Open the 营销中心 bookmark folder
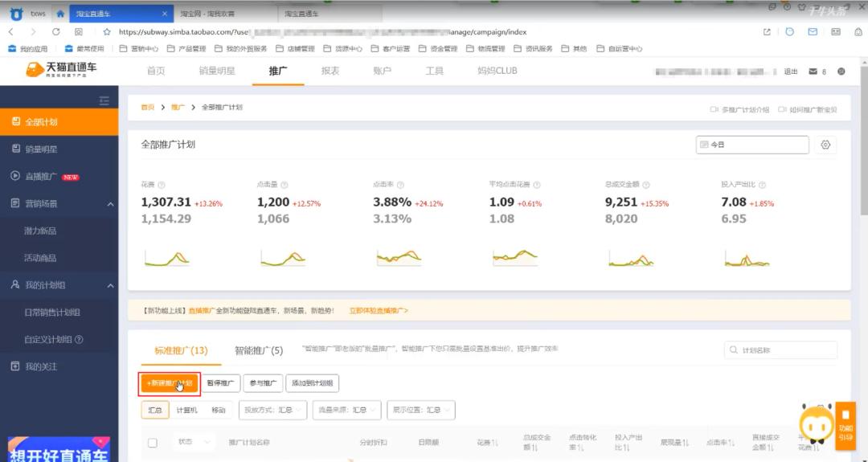Screen dimensions: 868x462 tap(139, 49)
